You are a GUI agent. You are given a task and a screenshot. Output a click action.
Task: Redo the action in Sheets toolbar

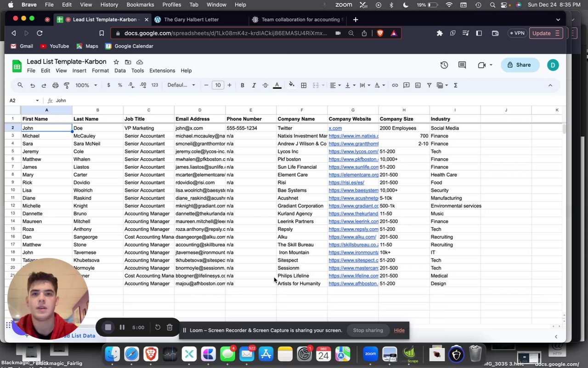(x=44, y=85)
